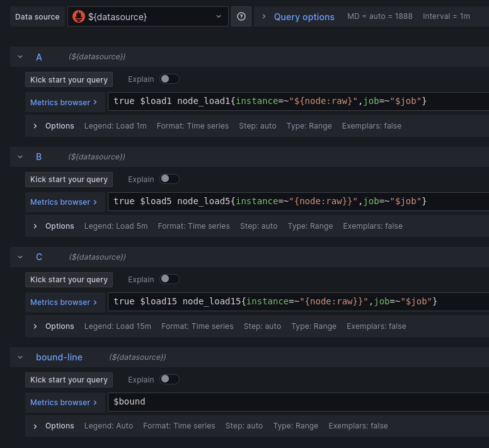This screenshot has width=489, height=448.
Task: Click the Prometheus data source icon
Action: [x=79, y=16]
